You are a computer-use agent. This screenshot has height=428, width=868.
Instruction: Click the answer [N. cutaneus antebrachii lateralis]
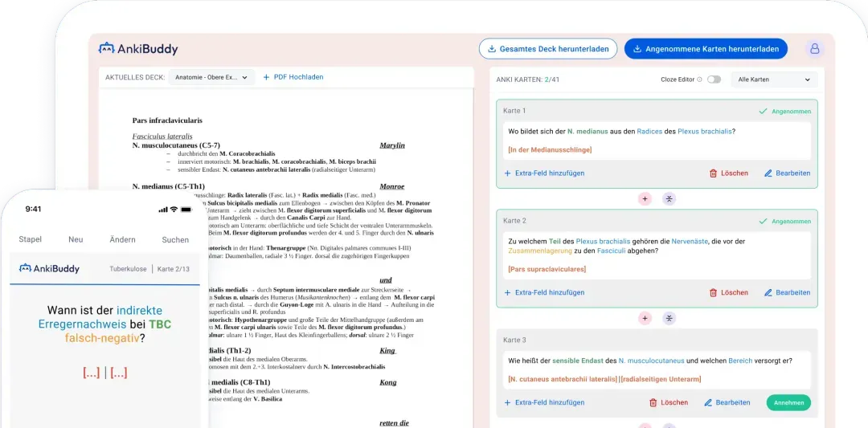(562, 379)
